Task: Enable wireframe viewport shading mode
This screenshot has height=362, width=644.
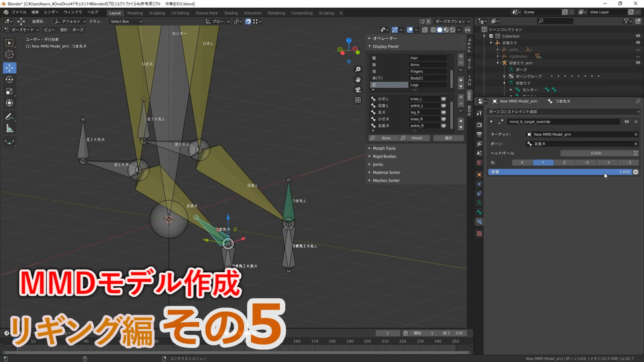Action: pos(433,29)
